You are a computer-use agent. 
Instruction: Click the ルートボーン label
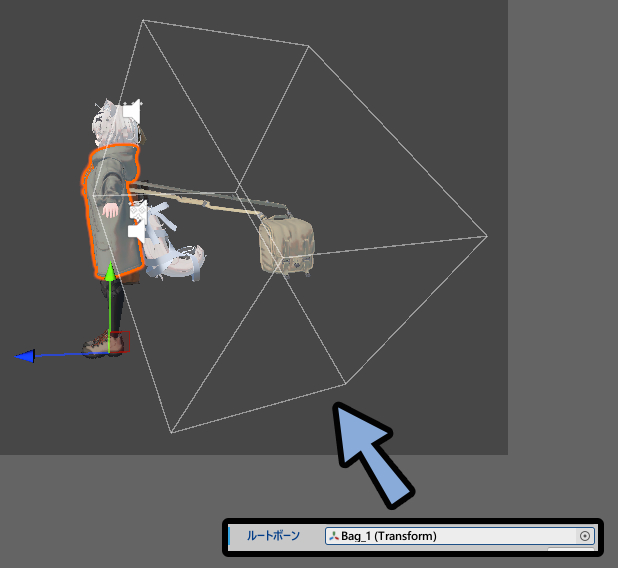[273, 536]
